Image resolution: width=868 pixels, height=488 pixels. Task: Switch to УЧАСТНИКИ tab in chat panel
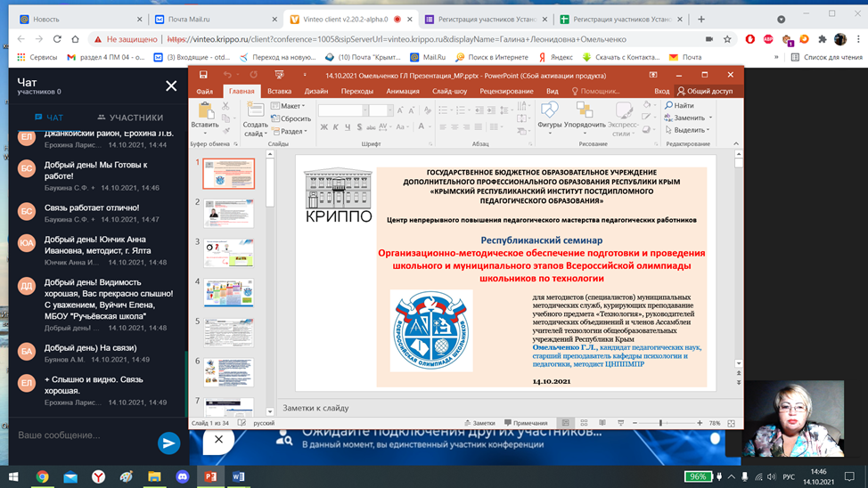pos(130,118)
